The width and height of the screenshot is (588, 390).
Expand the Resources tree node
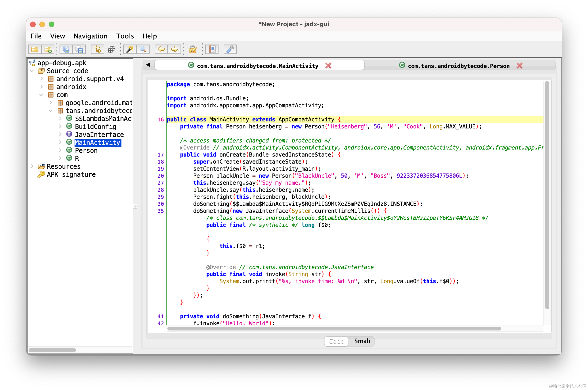[x=32, y=166]
